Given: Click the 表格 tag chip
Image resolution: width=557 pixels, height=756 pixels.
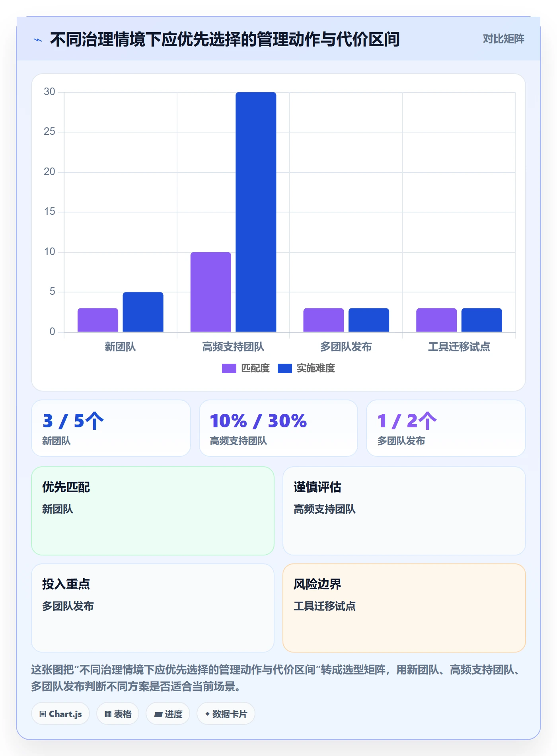Looking at the screenshot, I should click(118, 714).
